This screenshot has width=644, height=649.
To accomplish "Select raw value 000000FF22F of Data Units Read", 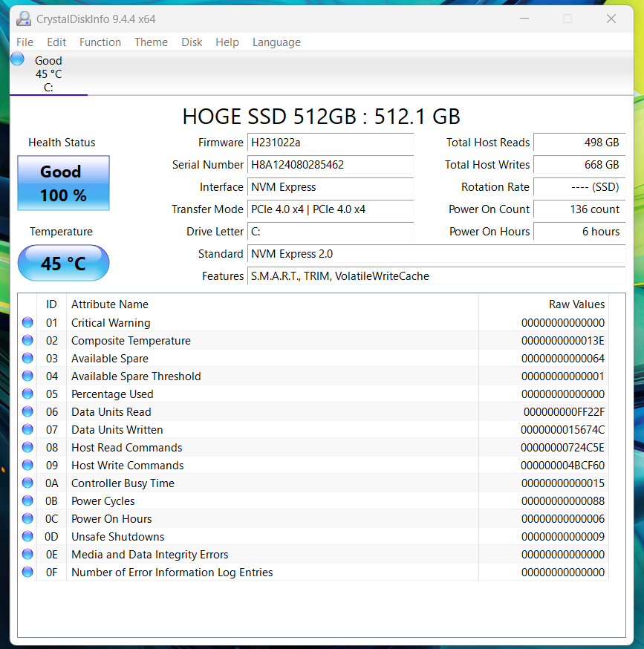I will point(564,412).
